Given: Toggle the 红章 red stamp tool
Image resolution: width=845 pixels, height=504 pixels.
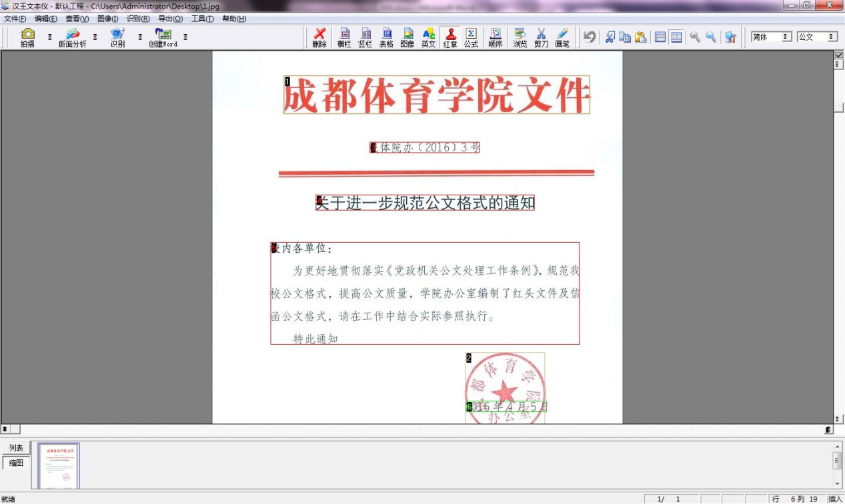Looking at the screenshot, I should [x=450, y=37].
